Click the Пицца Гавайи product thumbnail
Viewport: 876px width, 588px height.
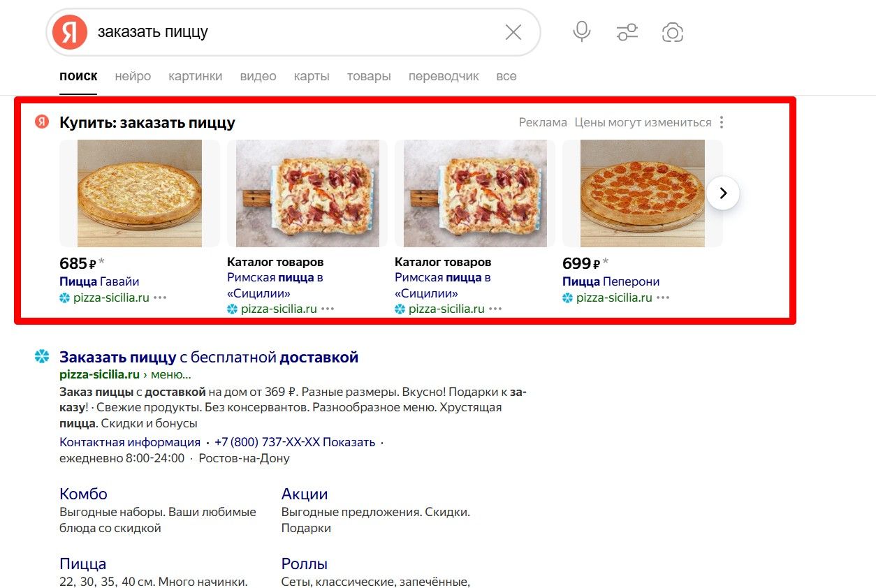(x=139, y=193)
